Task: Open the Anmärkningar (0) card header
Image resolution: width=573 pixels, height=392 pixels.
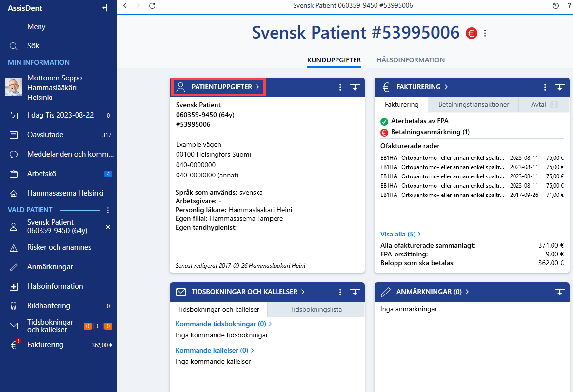Action: [425, 292]
